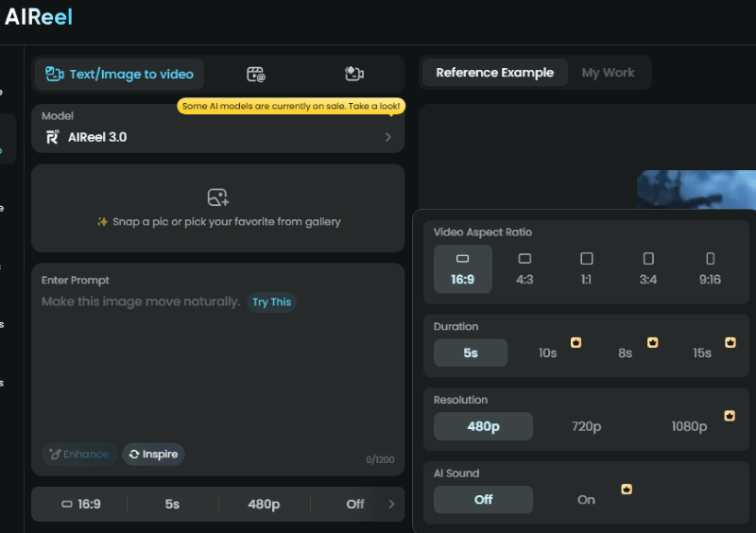The height and width of the screenshot is (533, 756).
Task: Open the camera effects tab icon
Action: (x=354, y=74)
